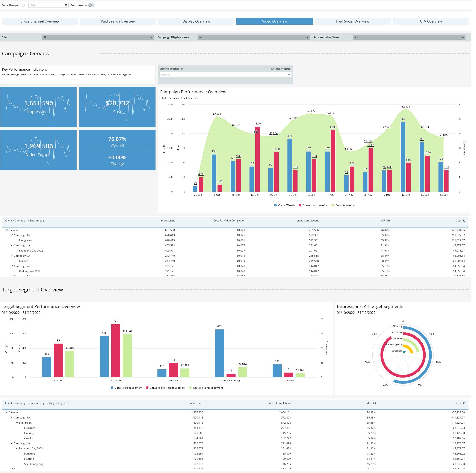This screenshot has width=476, height=473.
Task: Open the date picker calendar icon
Action: (x=66, y=5)
